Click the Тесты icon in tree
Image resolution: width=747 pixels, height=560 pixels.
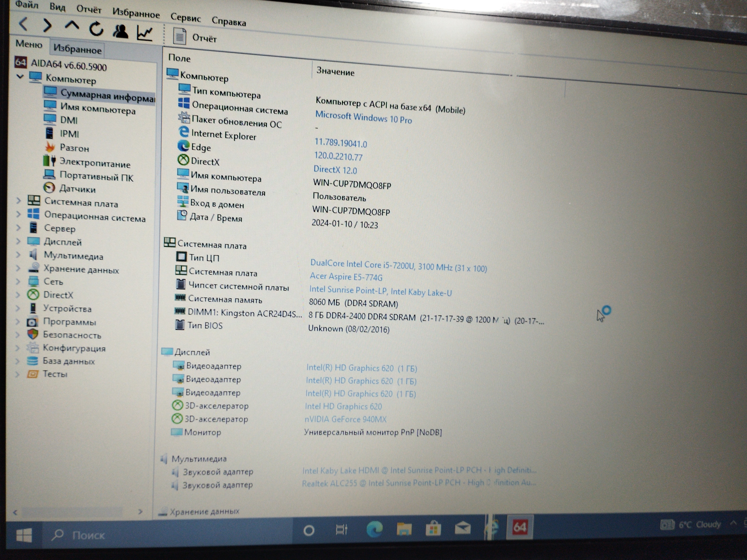coord(32,374)
